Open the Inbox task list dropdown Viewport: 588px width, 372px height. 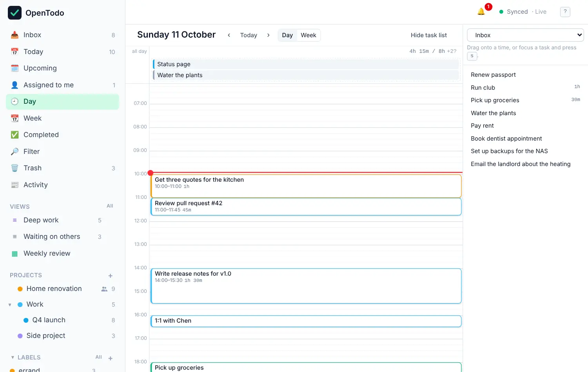525,35
